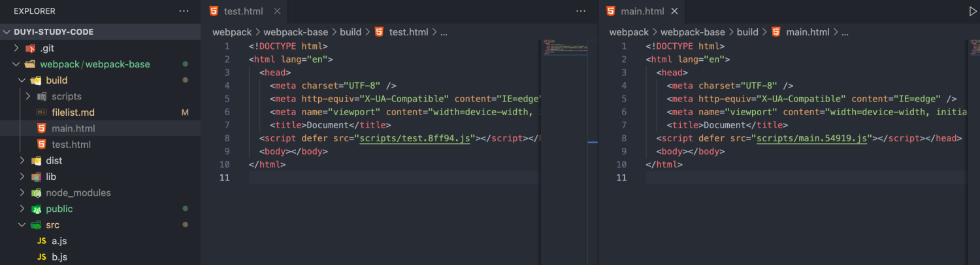Follow scripts/main.54919.js link
This screenshot has width=980, height=265.
[x=812, y=138]
